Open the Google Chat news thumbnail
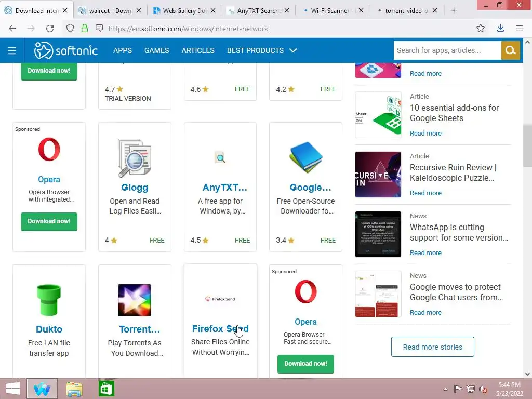Screen dimensions: 532x399 coord(378,294)
